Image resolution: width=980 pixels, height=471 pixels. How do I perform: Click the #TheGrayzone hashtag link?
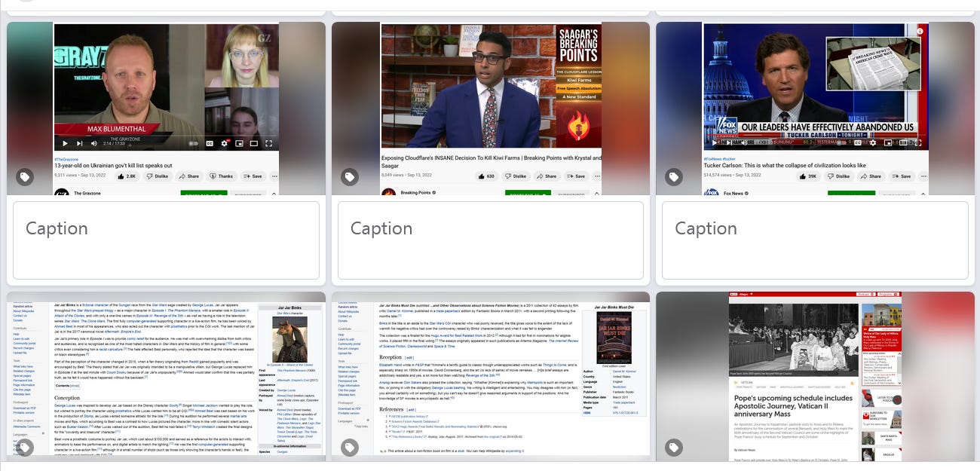tap(66, 159)
